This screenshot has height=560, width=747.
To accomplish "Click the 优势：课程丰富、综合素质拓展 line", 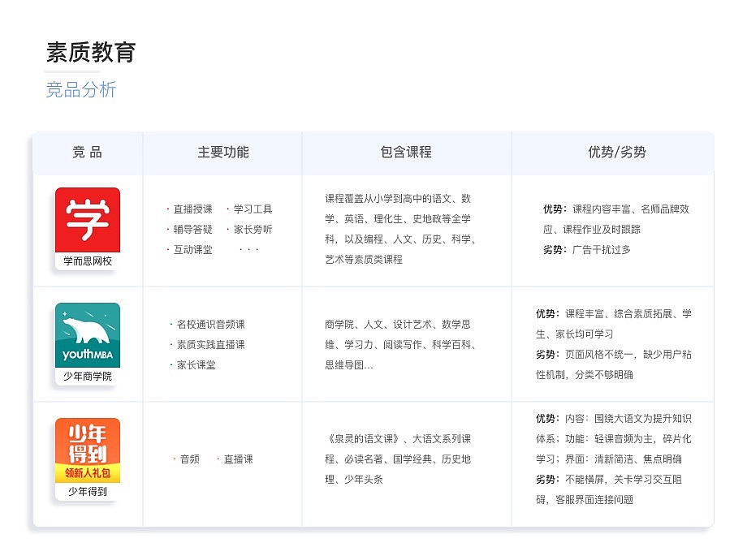I will (614, 314).
